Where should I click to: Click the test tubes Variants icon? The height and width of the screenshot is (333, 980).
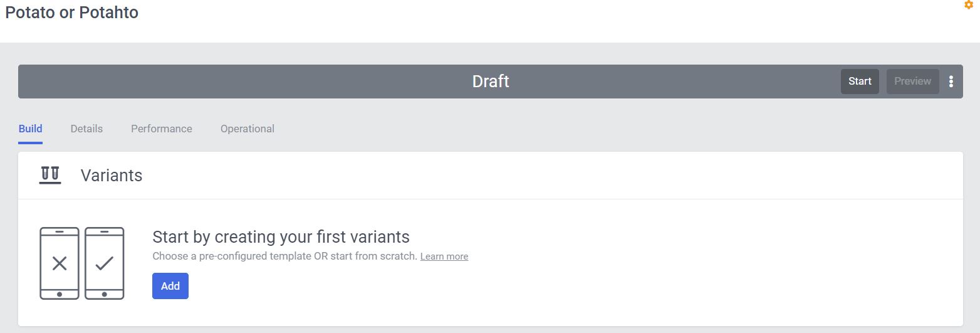pyautogui.click(x=50, y=175)
